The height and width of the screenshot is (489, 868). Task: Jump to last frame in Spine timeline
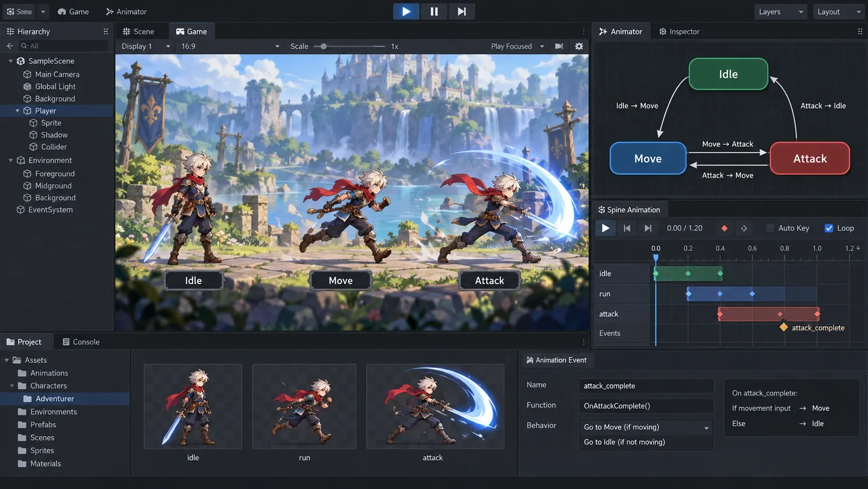click(648, 228)
